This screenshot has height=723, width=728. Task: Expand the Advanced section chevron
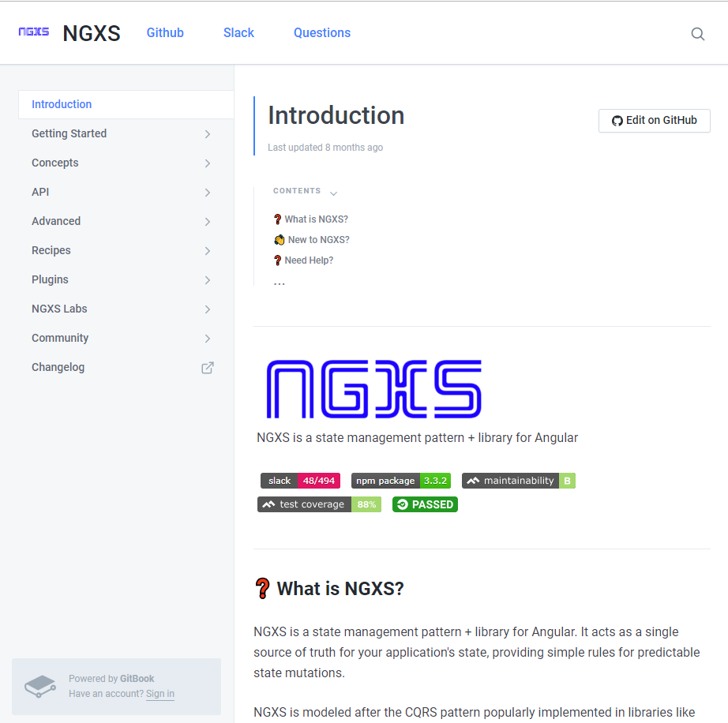point(208,222)
